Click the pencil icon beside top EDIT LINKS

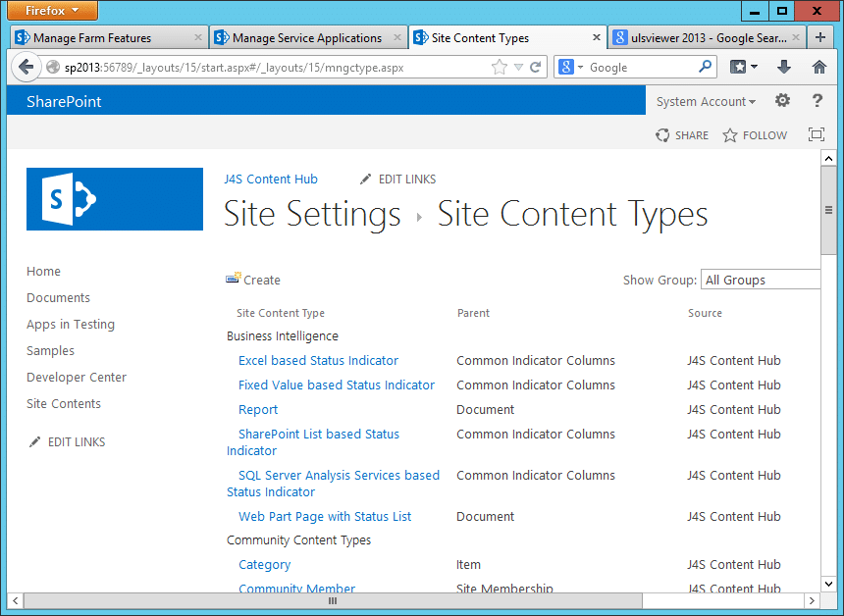(x=366, y=180)
